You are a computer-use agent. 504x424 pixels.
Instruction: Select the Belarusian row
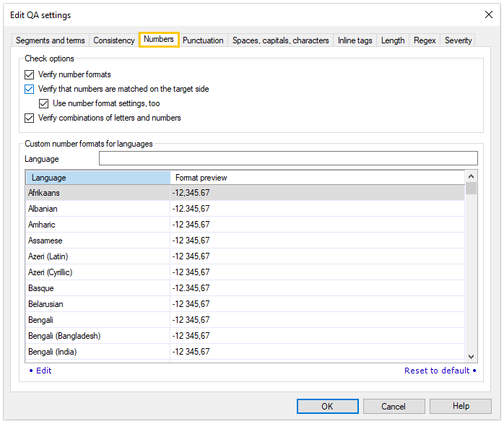click(245, 304)
